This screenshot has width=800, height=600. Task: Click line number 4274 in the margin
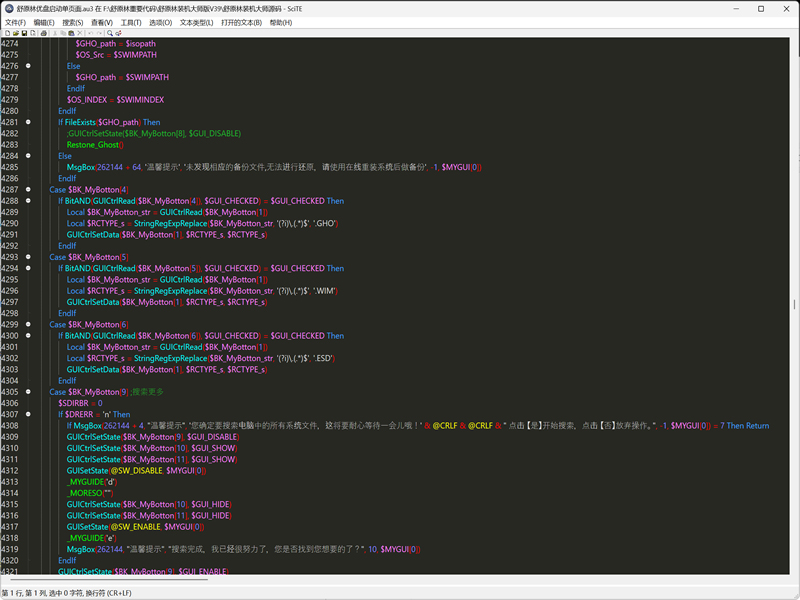(x=10, y=43)
